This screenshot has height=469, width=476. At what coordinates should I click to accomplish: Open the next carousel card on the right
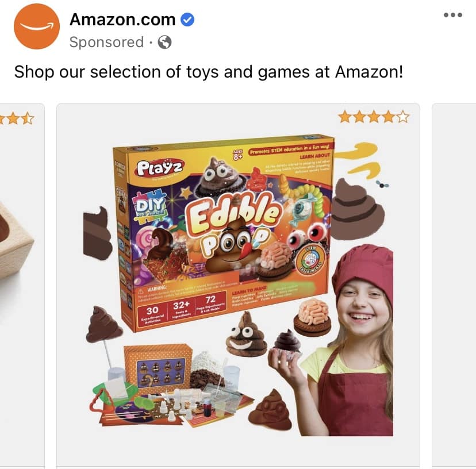(454, 285)
